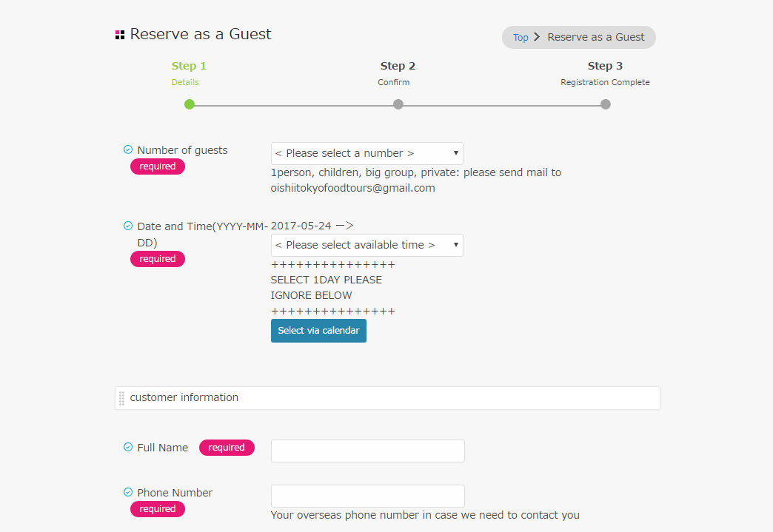
Task: Focus the Full Name input field
Action: pos(368,451)
